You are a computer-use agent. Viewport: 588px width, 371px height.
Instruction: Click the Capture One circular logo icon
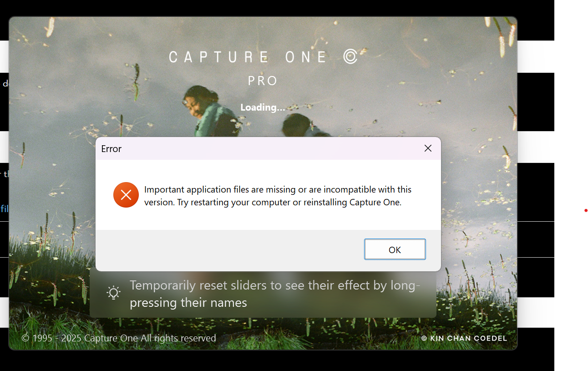click(x=350, y=56)
